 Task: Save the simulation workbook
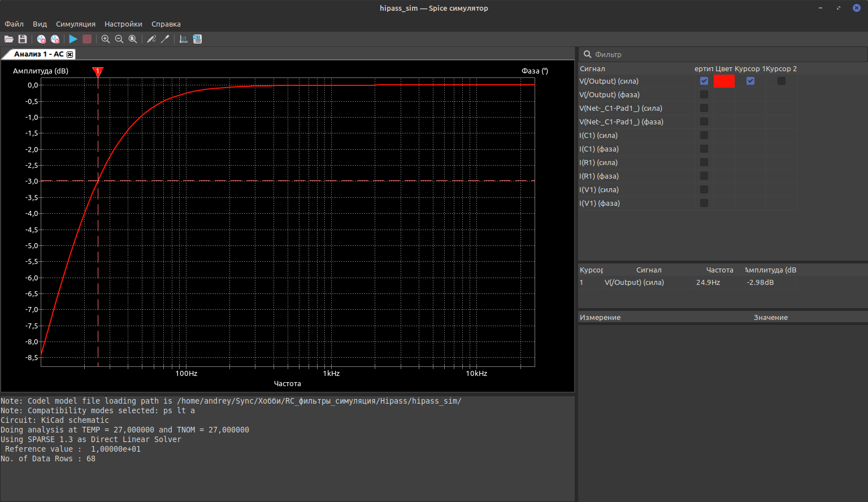[23, 39]
